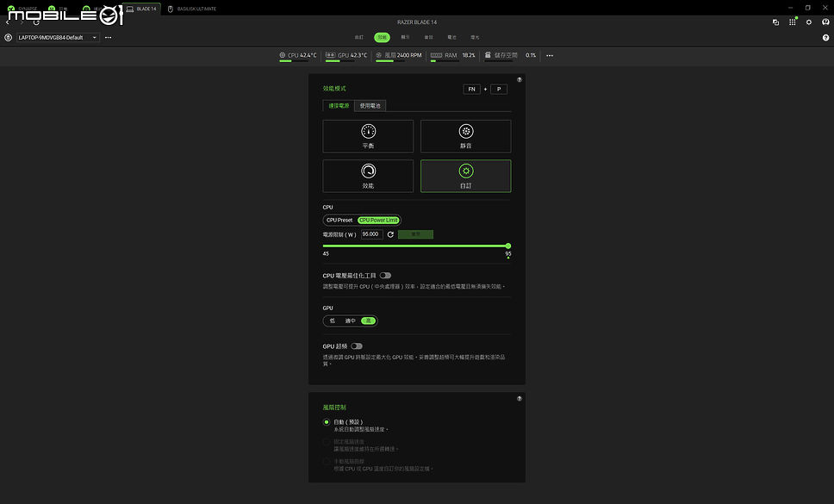This screenshot has width=834, height=504.
Task: Set the GPU mode to 低
Action: 333,320
